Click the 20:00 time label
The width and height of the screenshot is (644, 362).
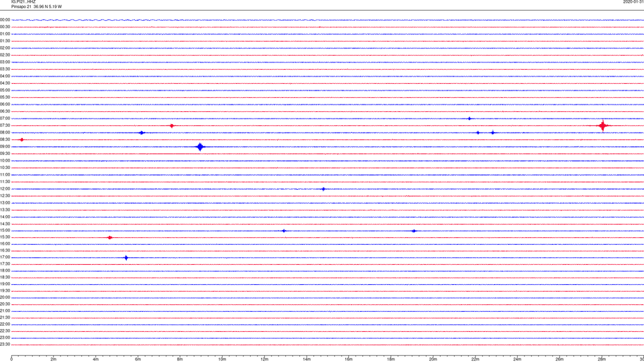coord(5,298)
